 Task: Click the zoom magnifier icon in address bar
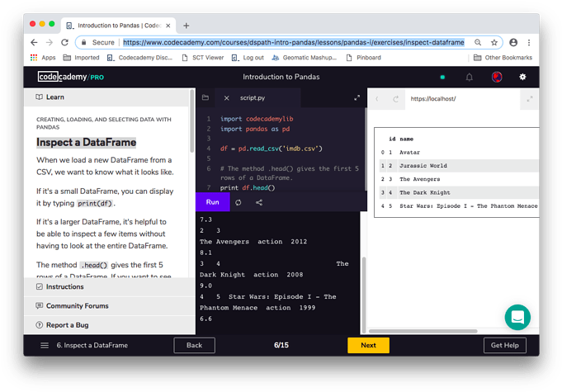[478, 42]
